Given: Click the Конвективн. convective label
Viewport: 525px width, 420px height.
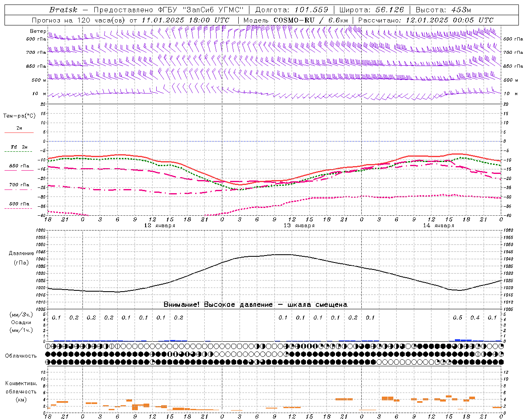Looking at the screenshot, I should [21, 383].
